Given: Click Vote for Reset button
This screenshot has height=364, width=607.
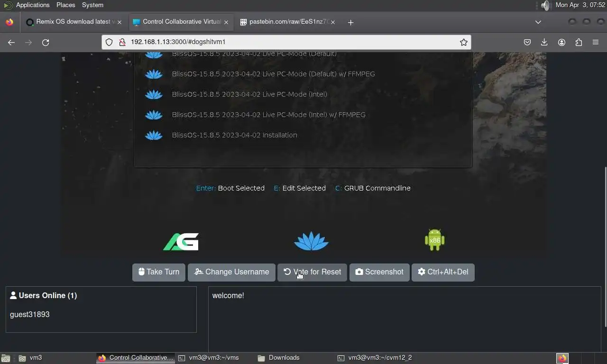Looking at the screenshot, I should 312,273.
